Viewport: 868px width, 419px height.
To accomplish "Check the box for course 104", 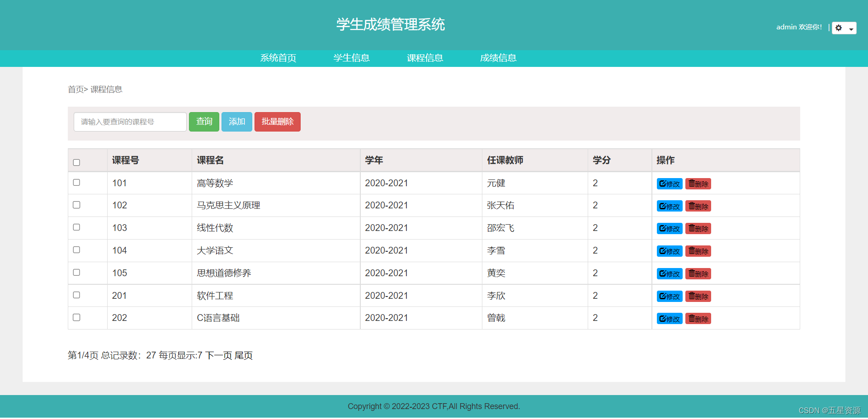I will click(x=76, y=250).
